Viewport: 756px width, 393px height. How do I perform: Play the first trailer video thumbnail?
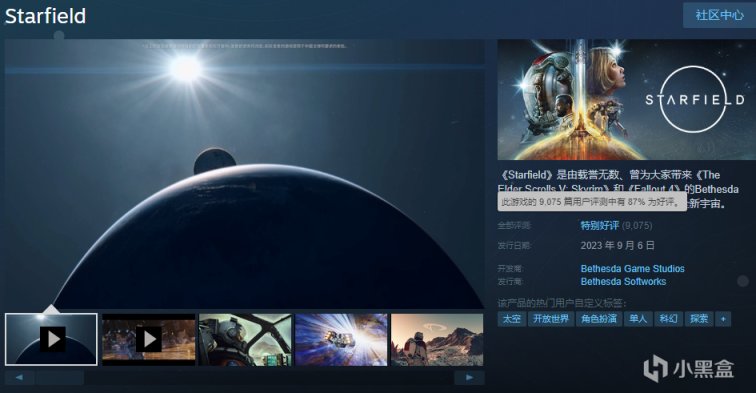(x=51, y=339)
